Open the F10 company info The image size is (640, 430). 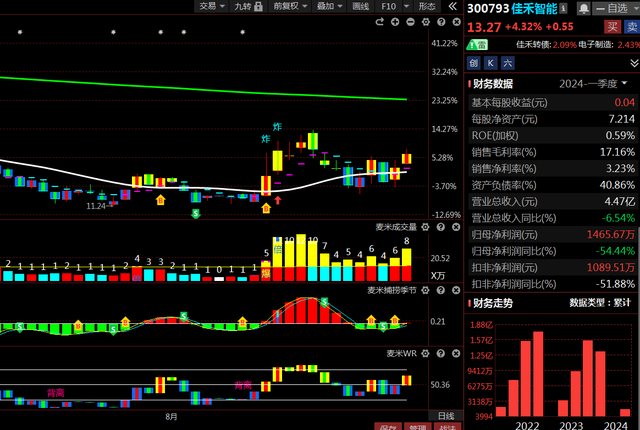388,6
